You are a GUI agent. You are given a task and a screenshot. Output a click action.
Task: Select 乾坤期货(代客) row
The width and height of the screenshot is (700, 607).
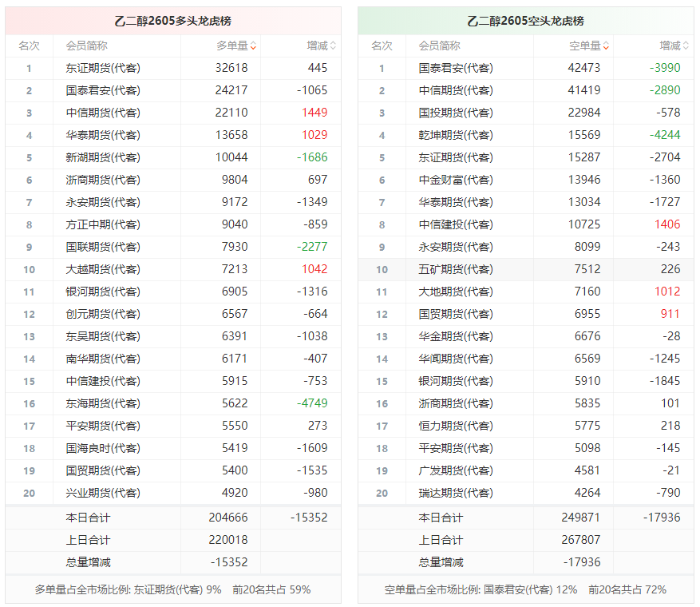click(526, 135)
